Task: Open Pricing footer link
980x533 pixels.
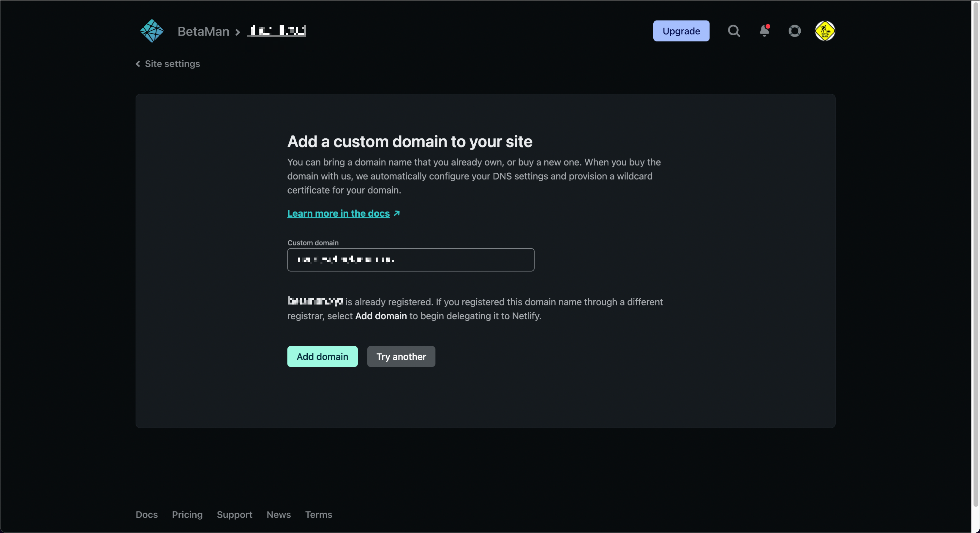Action: [187, 514]
